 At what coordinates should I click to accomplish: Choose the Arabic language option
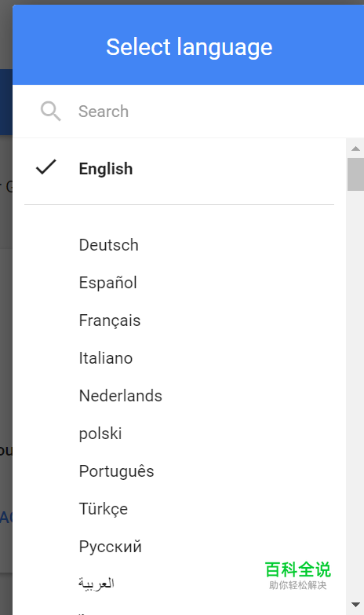click(180, 584)
